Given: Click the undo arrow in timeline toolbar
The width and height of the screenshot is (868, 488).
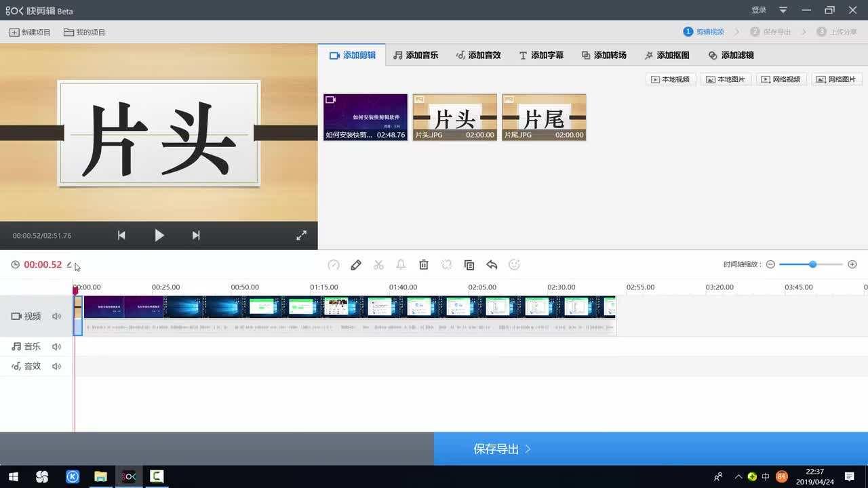Looking at the screenshot, I should coord(492,265).
